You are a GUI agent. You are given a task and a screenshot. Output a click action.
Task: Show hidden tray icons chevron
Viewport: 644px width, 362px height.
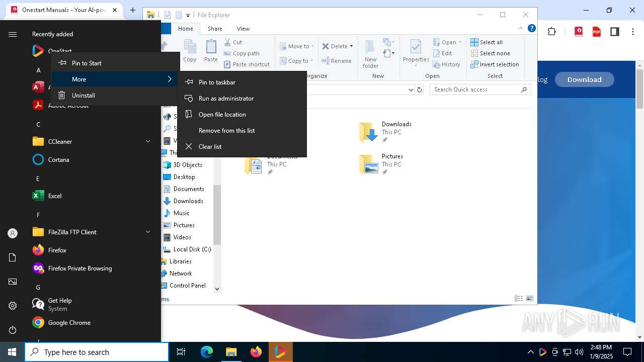[x=530, y=352]
